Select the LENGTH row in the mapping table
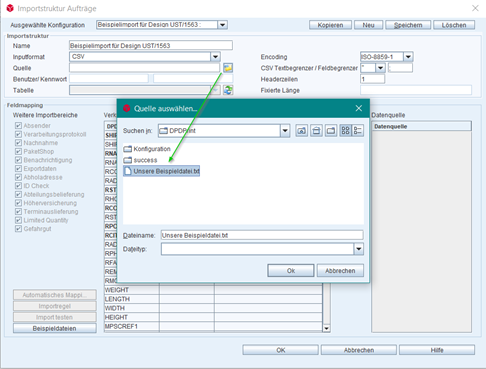This screenshot has width=486, height=369. (x=213, y=299)
